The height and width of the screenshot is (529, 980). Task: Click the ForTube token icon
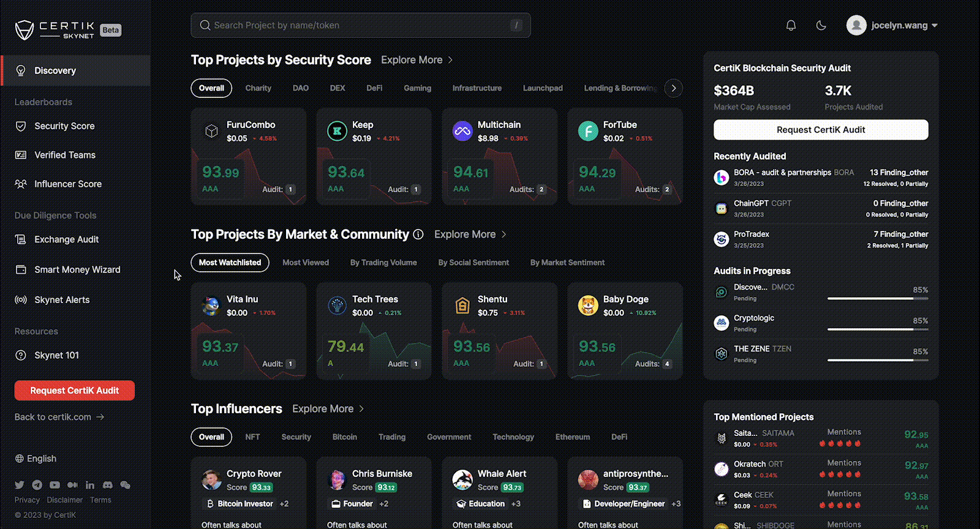[x=588, y=130]
